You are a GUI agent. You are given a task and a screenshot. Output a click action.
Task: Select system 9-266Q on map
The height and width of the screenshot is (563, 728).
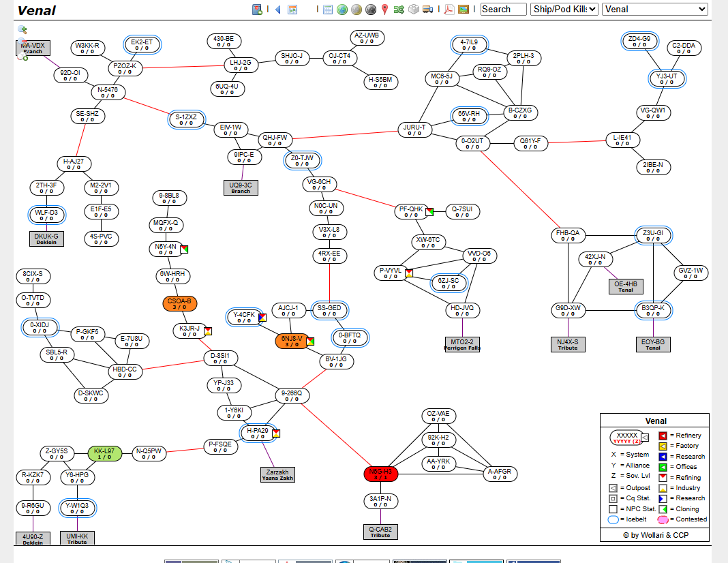(292, 395)
